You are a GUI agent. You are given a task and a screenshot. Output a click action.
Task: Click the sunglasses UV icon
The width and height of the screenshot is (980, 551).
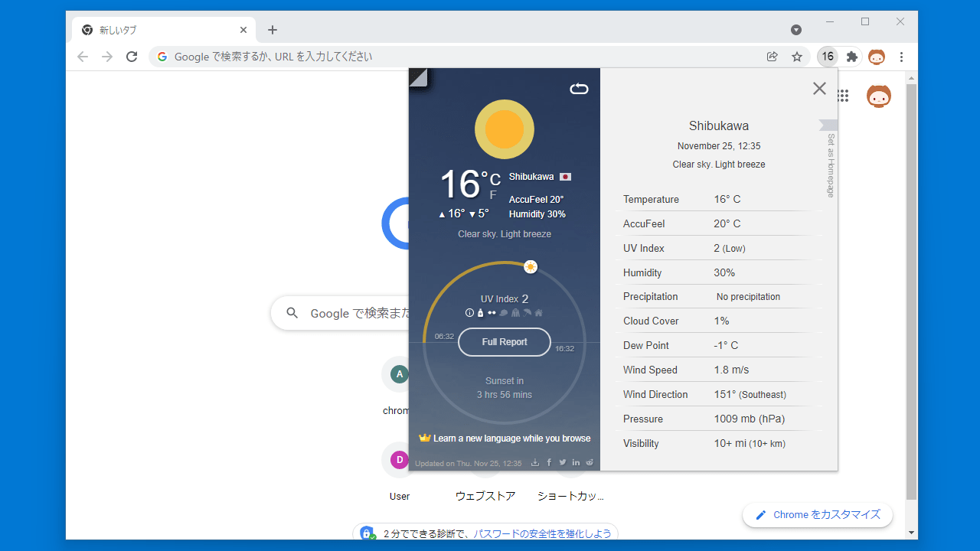coord(492,312)
